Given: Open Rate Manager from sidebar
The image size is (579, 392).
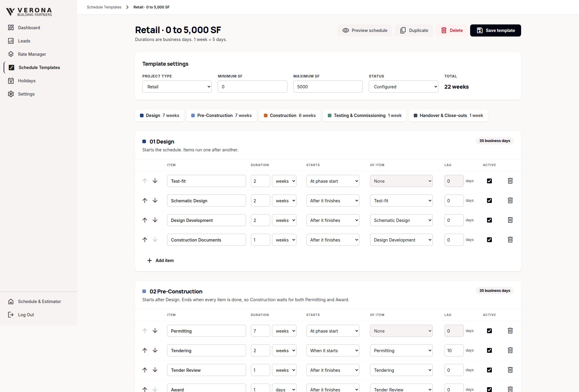Looking at the screenshot, I should [39, 54].
